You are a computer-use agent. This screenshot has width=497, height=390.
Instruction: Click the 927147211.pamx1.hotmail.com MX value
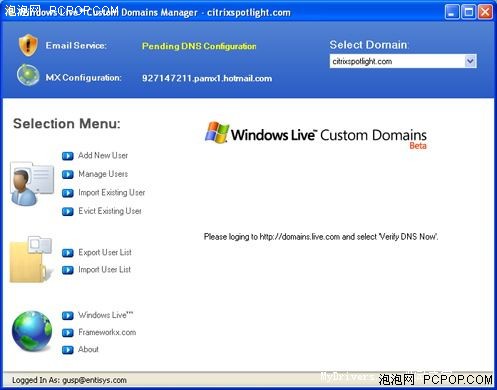pyautogui.click(x=207, y=78)
